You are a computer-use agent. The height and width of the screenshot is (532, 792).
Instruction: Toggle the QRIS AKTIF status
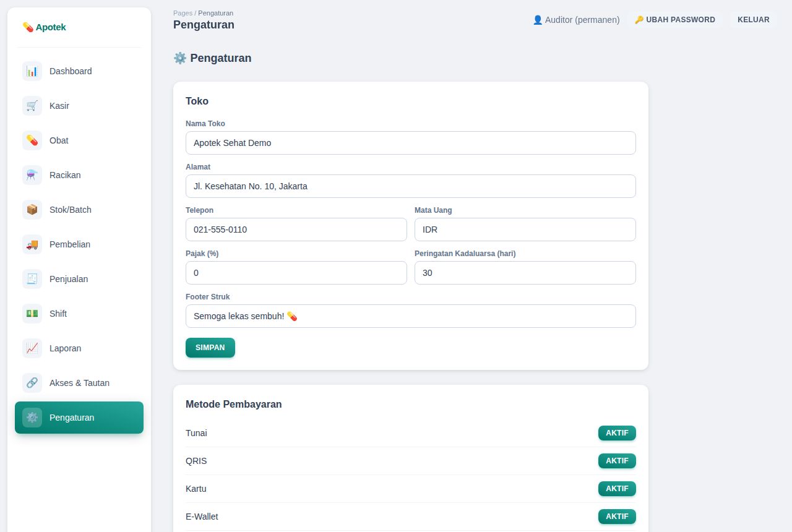coord(617,461)
